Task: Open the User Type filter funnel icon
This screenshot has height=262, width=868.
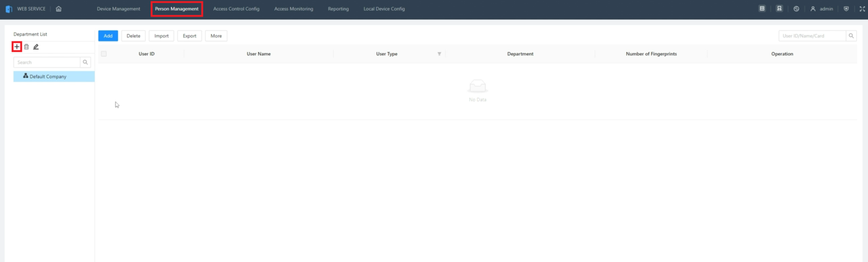Action: [x=439, y=54]
